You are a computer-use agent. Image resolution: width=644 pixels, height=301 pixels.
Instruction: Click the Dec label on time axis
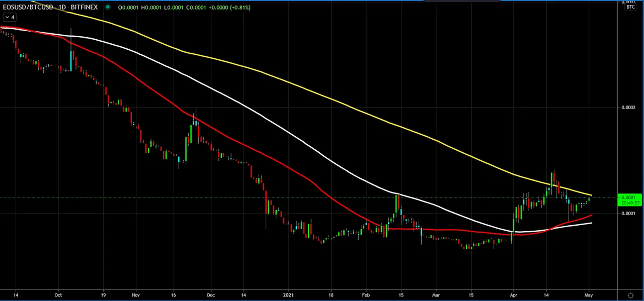[x=211, y=295]
